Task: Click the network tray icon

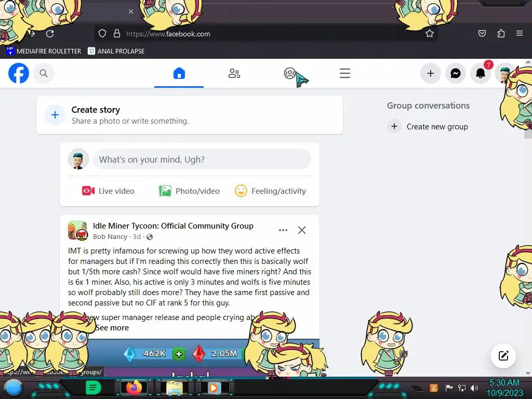Action: (462, 388)
